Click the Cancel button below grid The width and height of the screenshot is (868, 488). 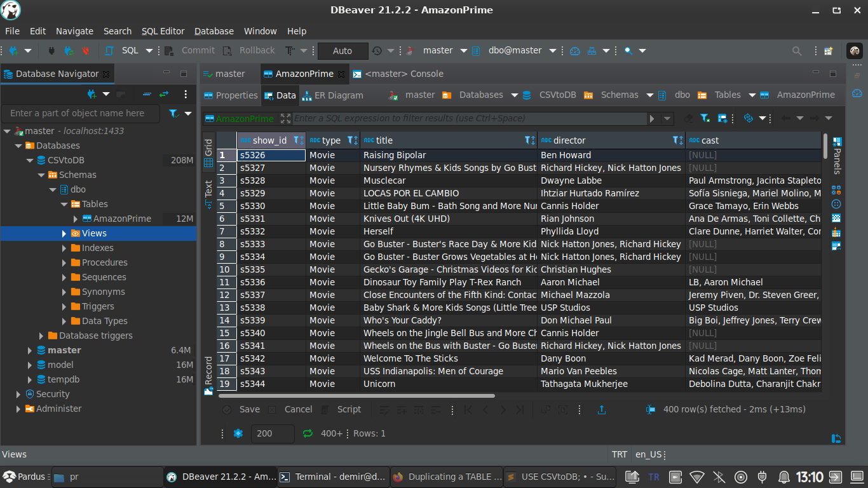(290, 410)
